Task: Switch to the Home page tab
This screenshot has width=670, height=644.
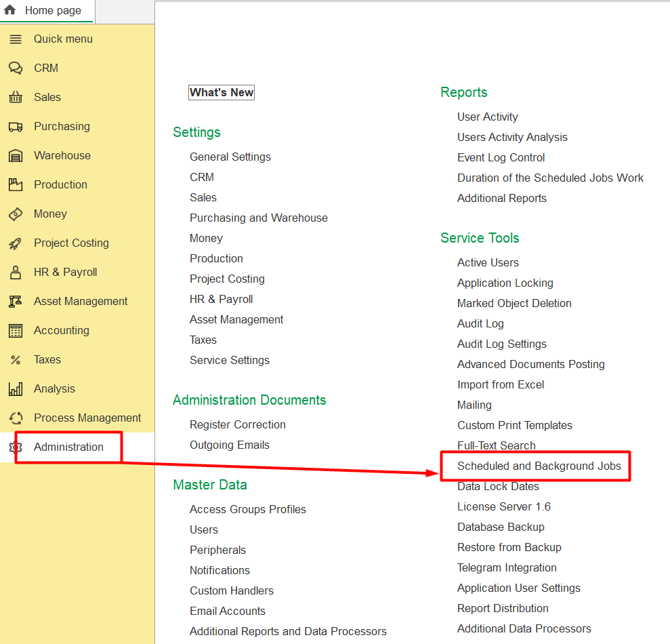Action: 47,11
